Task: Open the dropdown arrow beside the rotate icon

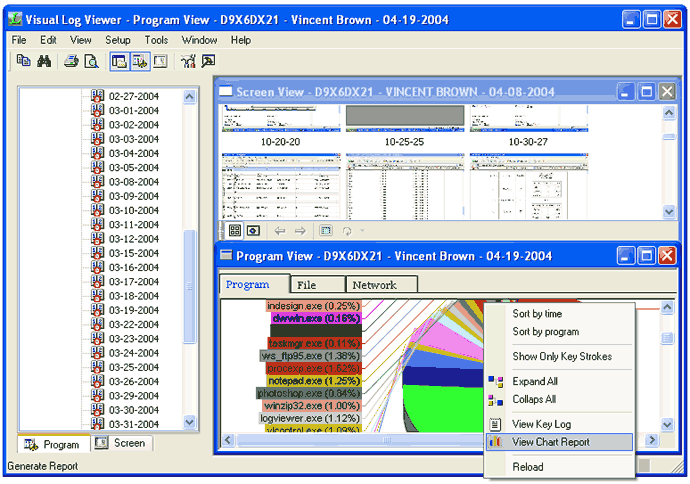Action: coord(362,230)
